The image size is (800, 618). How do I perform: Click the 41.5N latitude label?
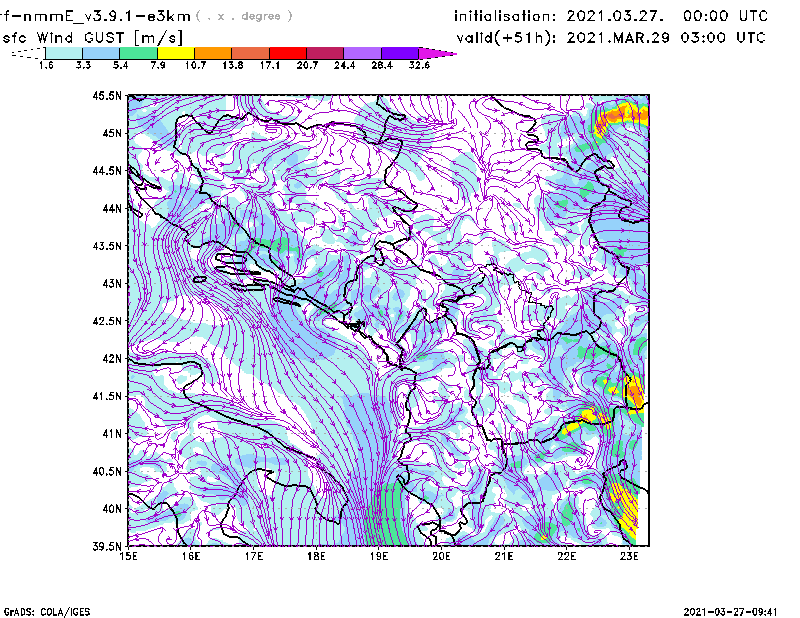pyautogui.click(x=107, y=396)
